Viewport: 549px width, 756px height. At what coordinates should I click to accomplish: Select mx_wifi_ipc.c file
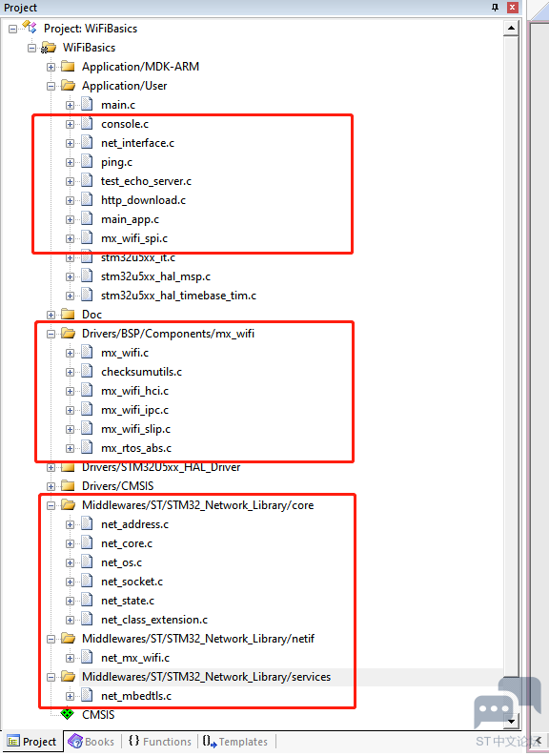coord(134,410)
